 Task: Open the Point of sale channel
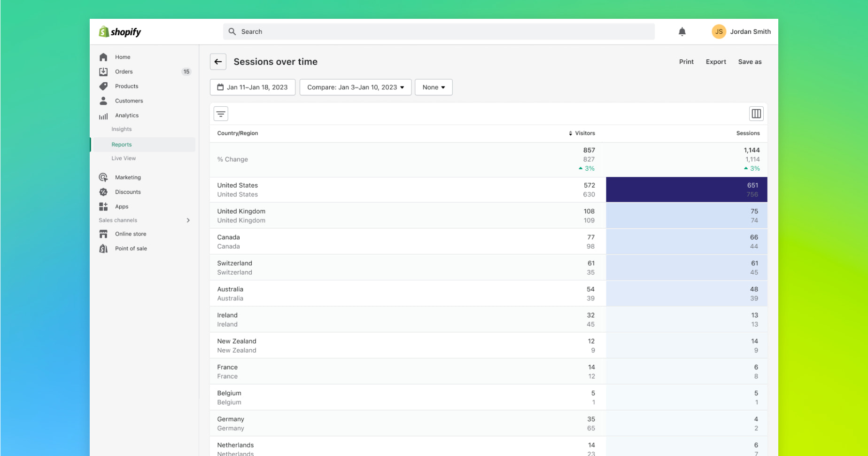tap(131, 248)
